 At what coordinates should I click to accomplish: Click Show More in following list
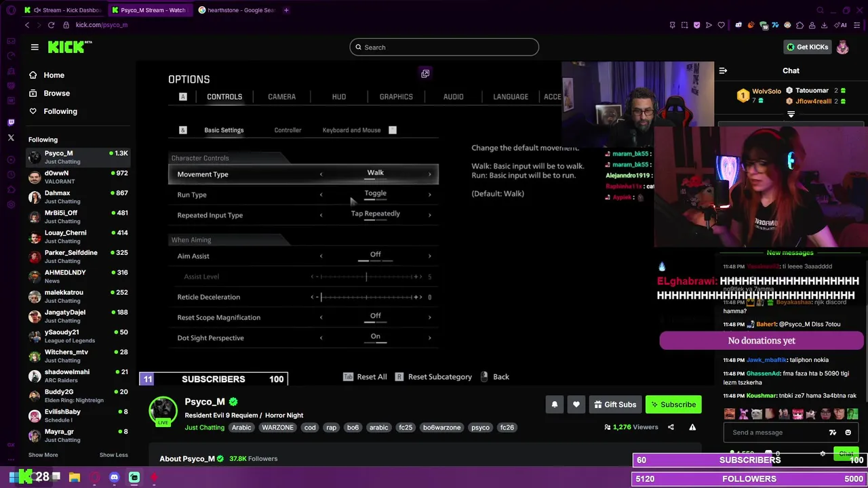coord(43,455)
